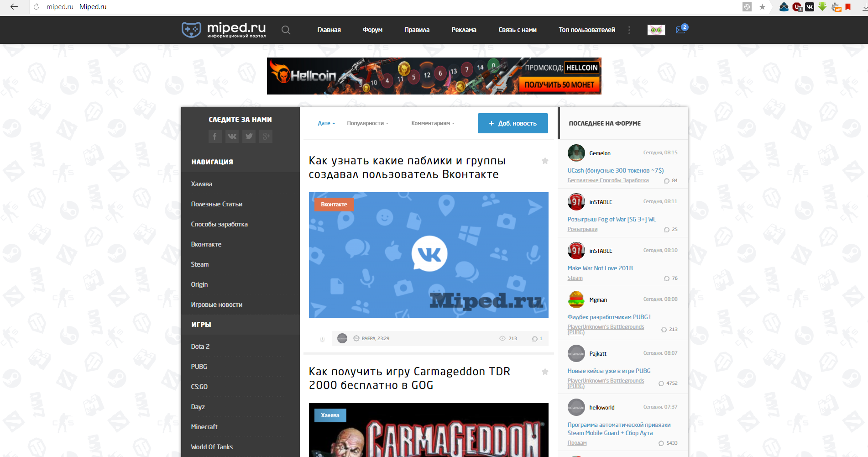Reload the page with the refresh icon
Screen dimensions: 868x457
pos(37,7)
